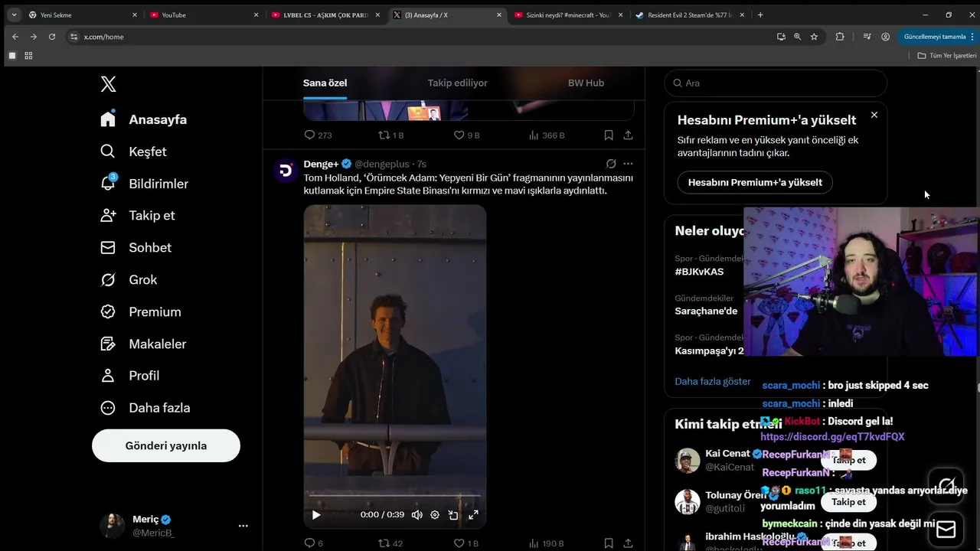Click Grok explain icon on Denge+ post
Screen dimensions: 980x551
point(611,164)
